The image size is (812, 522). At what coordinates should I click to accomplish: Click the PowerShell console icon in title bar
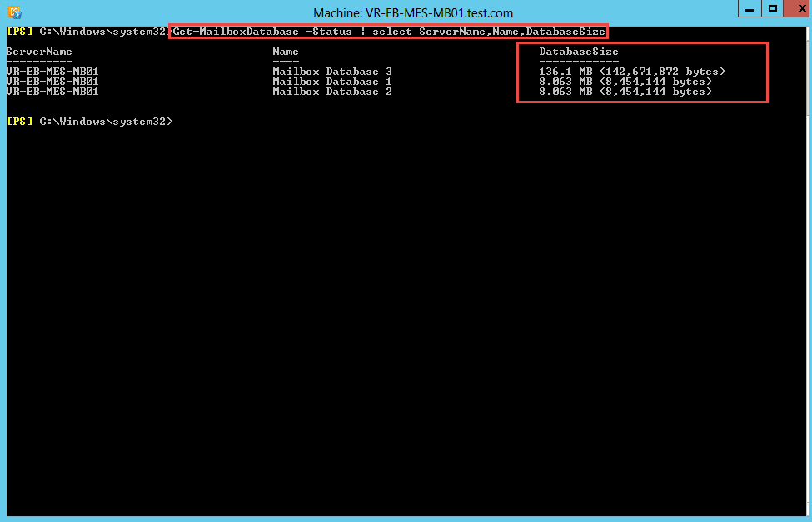[x=14, y=12]
